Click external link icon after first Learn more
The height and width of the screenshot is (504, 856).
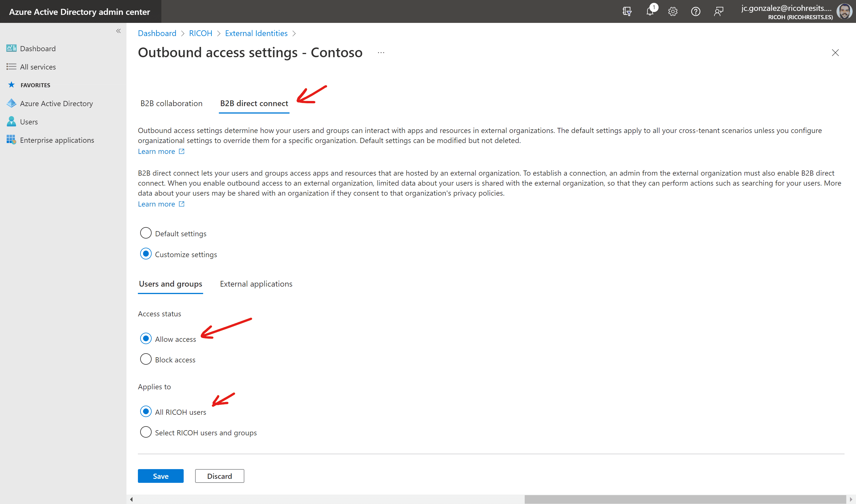coord(181,151)
